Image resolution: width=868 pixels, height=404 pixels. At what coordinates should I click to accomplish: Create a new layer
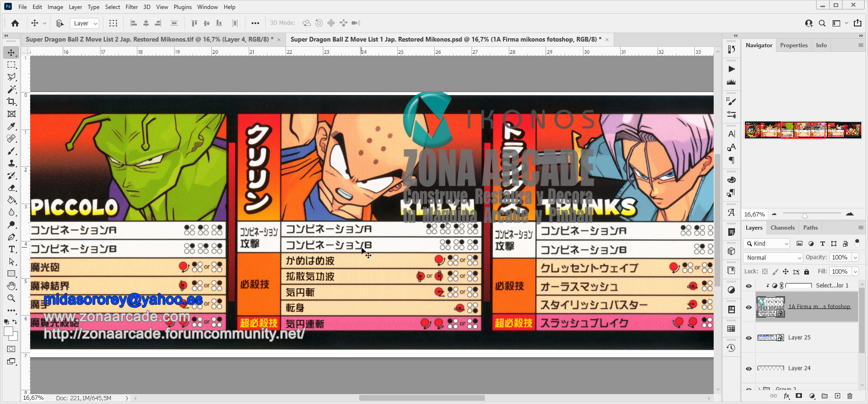837,396
